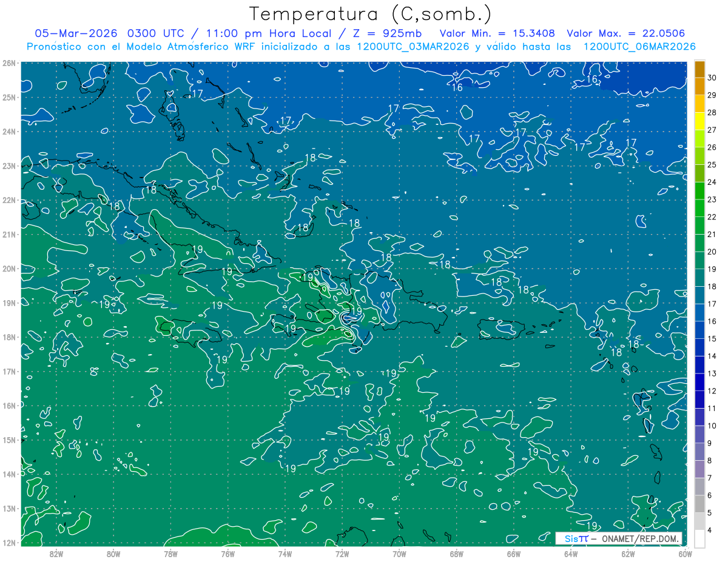Click the color bar label "20"
This screenshot has height=562, width=728.
712,252
